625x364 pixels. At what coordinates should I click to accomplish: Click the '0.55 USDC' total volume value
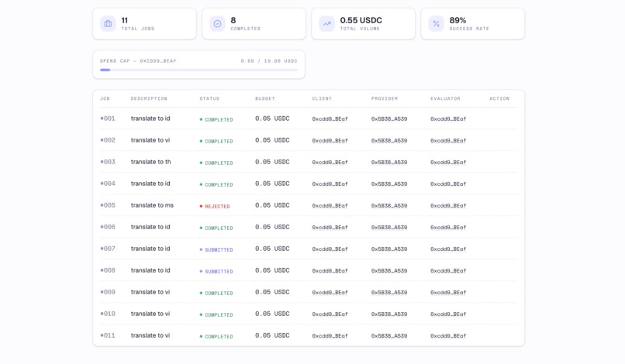click(x=361, y=20)
